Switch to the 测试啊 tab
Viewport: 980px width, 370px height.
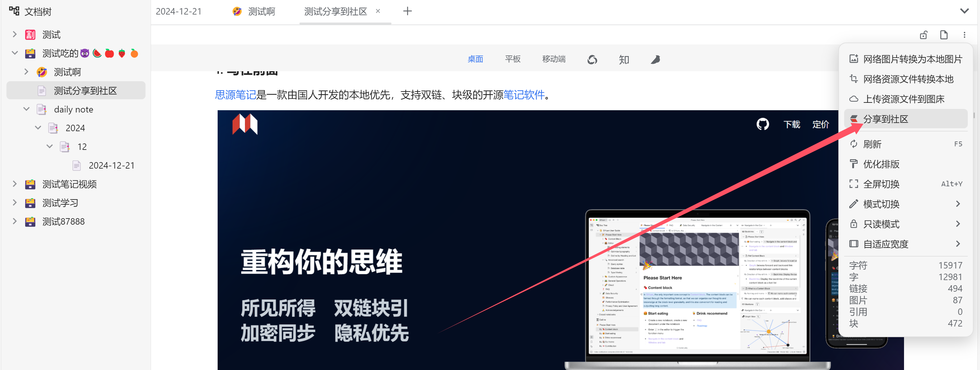click(x=261, y=11)
